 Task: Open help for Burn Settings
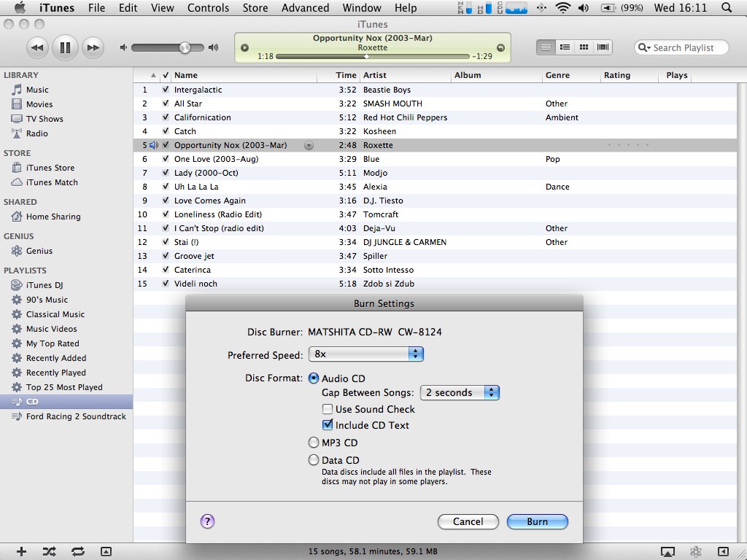[207, 521]
